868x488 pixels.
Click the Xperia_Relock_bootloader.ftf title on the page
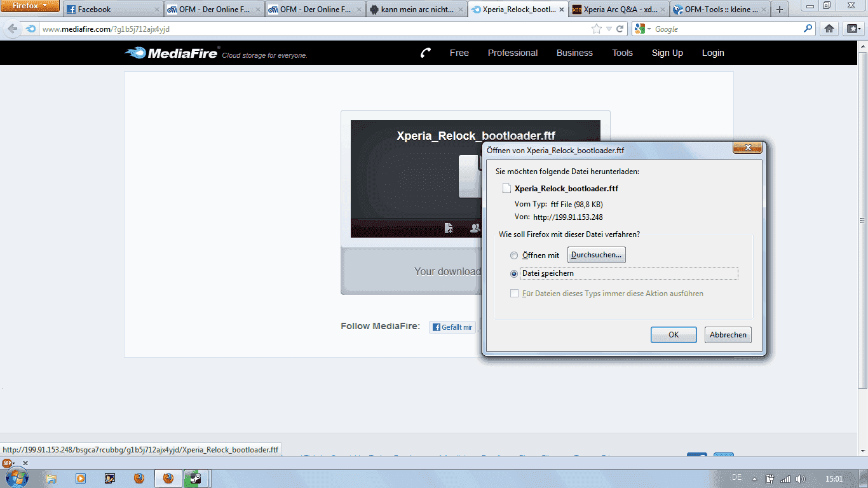click(x=476, y=136)
